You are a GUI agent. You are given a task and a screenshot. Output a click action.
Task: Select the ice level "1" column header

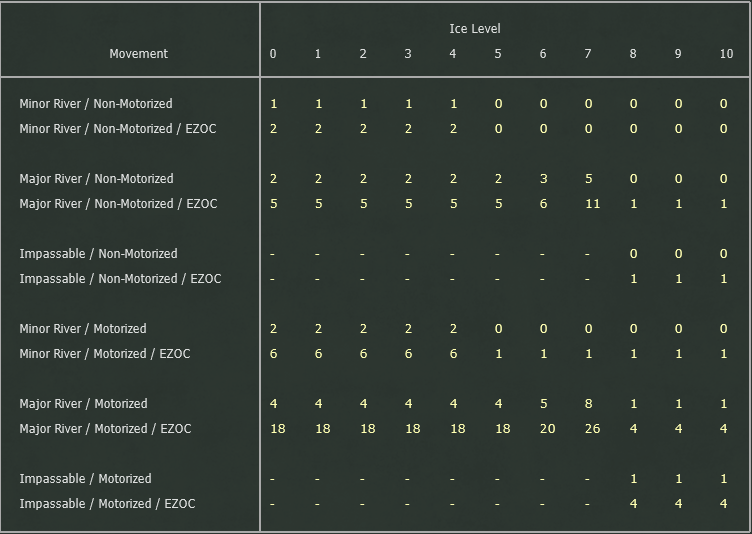[x=317, y=54]
